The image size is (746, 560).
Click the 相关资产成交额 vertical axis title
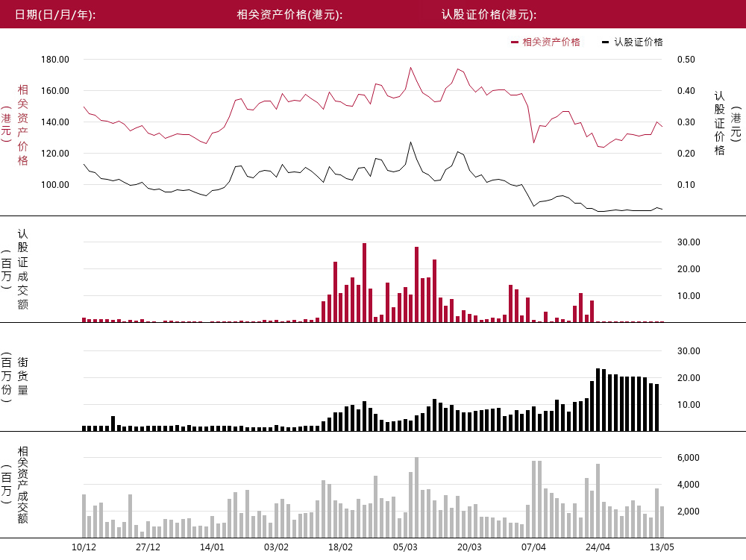coord(22,485)
